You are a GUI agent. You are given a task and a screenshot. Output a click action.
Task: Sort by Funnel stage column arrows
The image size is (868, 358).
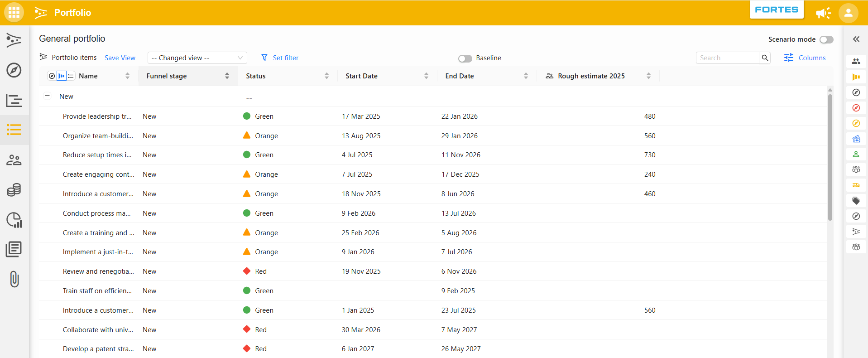[227, 76]
